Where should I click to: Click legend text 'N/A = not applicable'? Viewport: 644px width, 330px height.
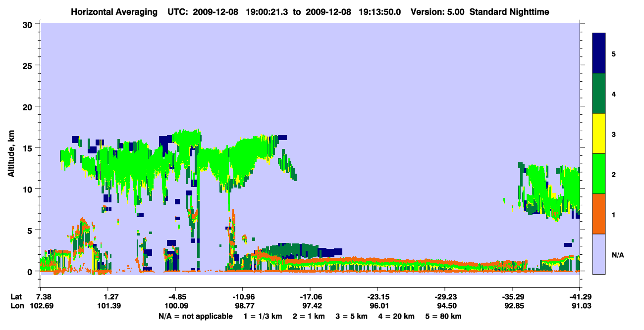(x=195, y=316)
